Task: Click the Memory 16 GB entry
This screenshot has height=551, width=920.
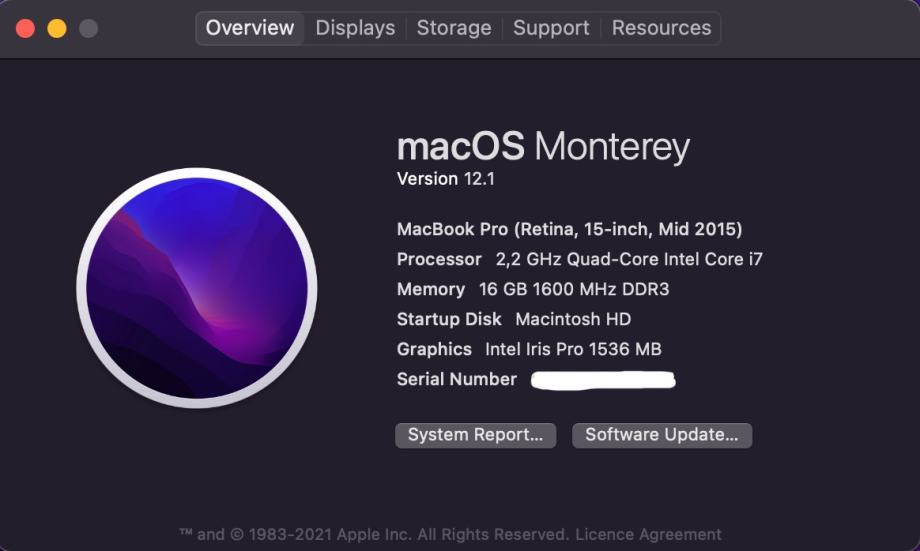Action: tap(532, 289)
